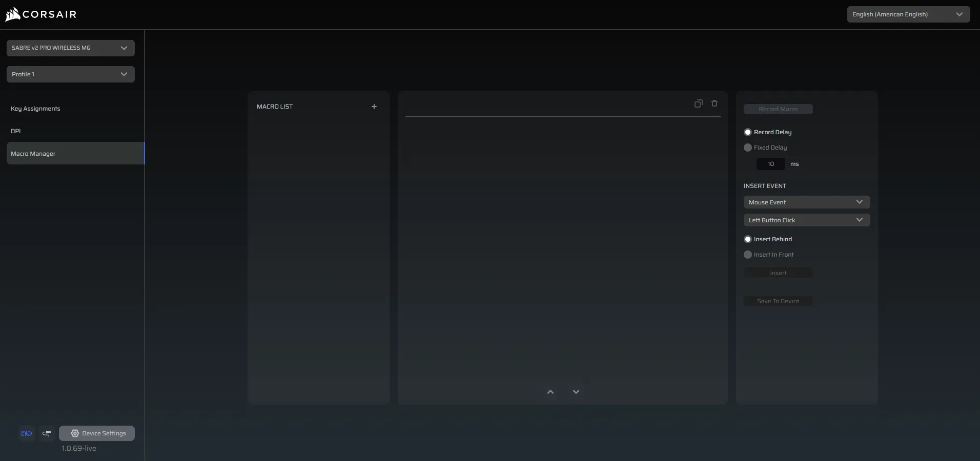The image size is (980, 461).
Task: Click the Insert button
Action: click(778, 273)
